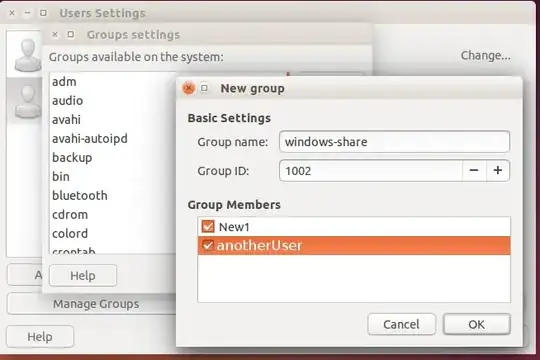The height and width of the screenshot is (360, 540).
Task: Increase the Group ID with plus
Action: (498, 171)
